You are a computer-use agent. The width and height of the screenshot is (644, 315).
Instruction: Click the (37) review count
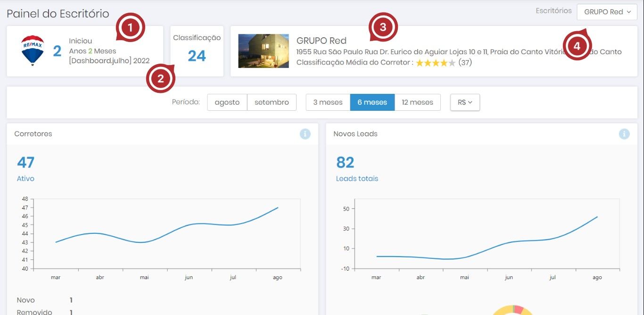pos(465,63)
